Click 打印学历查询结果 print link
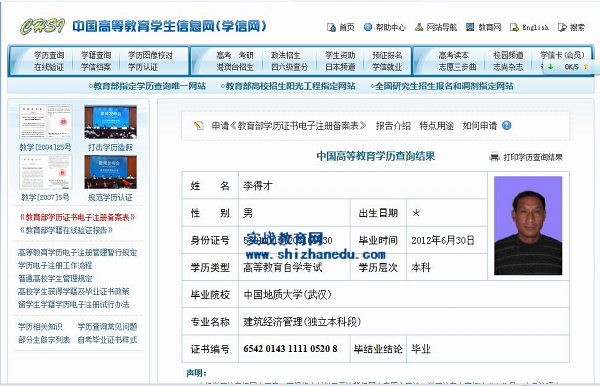 pyautogui.click(x=533, y=157)
